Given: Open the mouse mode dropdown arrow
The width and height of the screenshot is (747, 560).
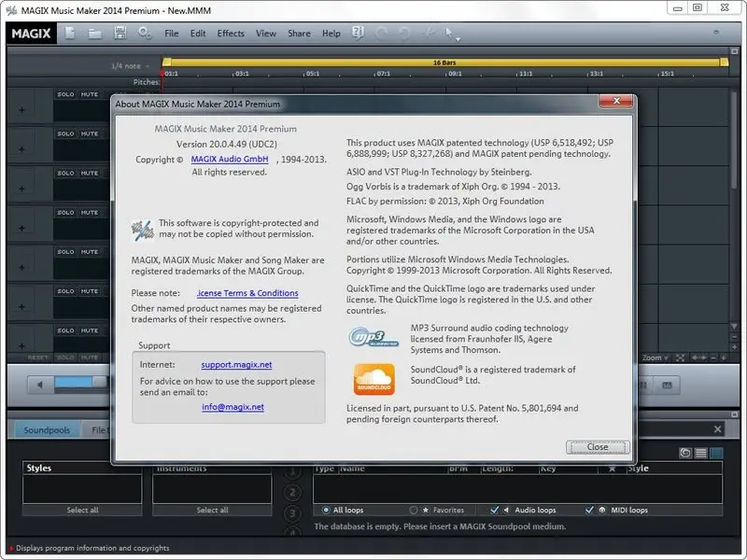Looking at the screenshot, I should tap(458, 39).
